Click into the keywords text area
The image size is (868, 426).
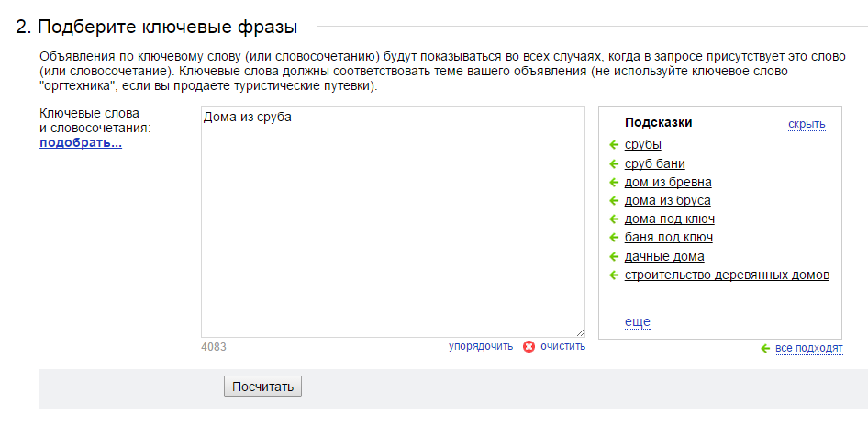[393, 220]
